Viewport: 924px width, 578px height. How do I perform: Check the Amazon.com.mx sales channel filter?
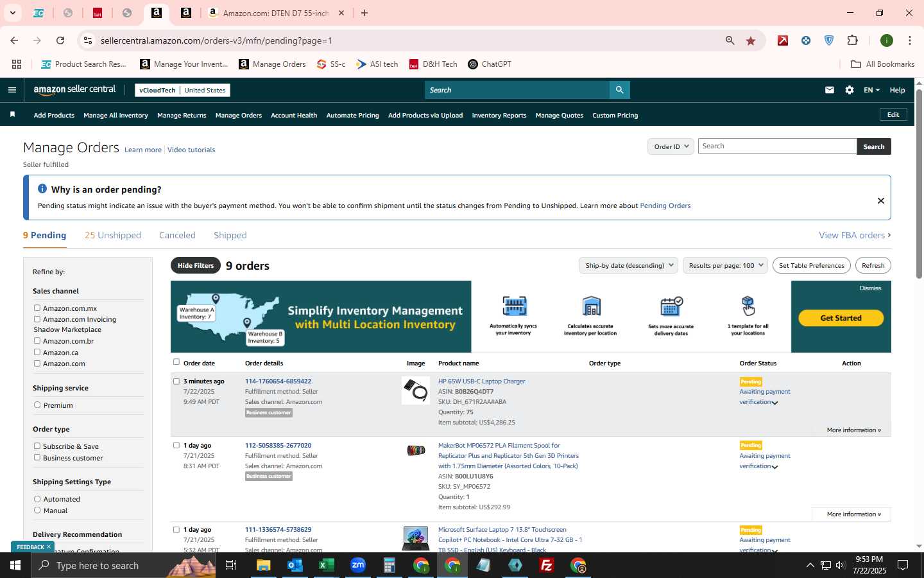(x=37, y=308)
